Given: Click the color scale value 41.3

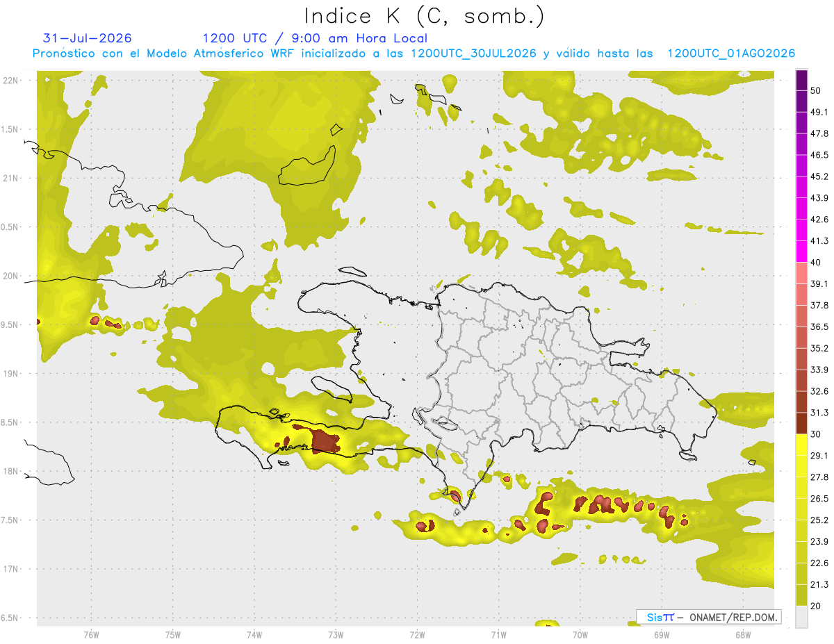Looking at the screenshot, I should point(819,241).
